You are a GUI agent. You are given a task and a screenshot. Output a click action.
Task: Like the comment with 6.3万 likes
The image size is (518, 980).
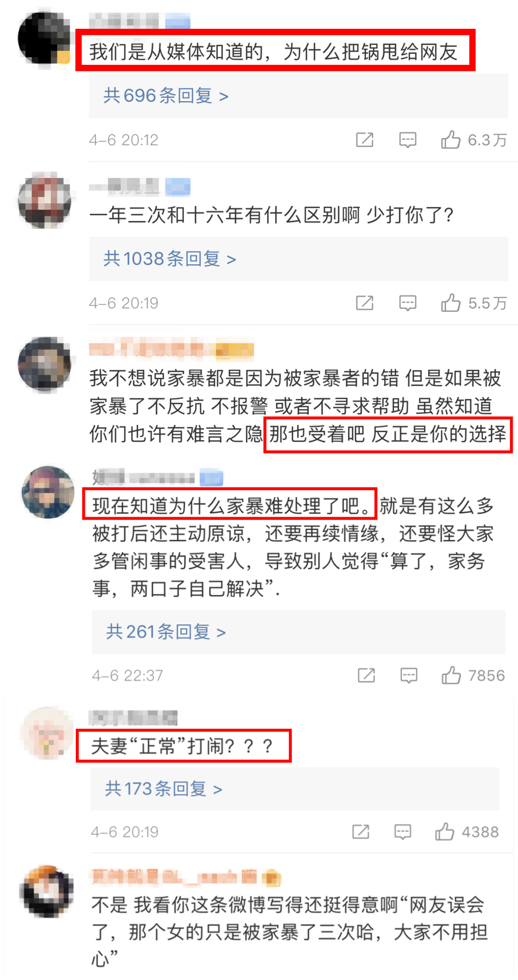[x=451, y=140]
